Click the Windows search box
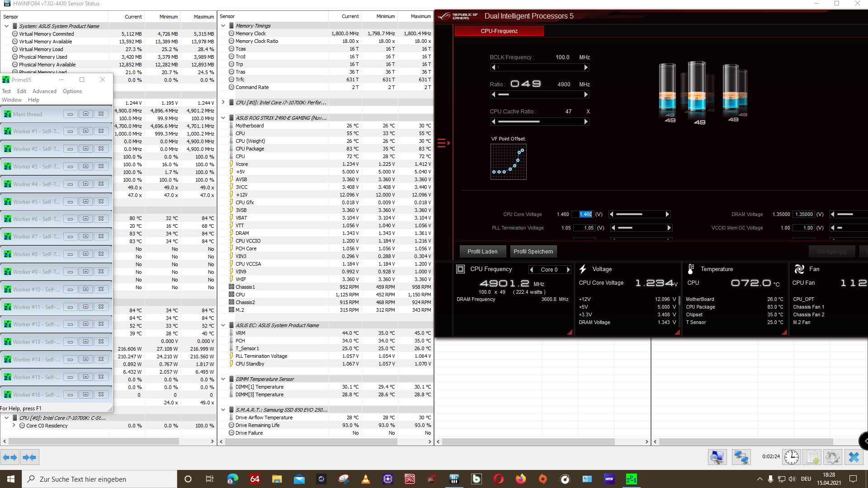 (x=100, y=479)
